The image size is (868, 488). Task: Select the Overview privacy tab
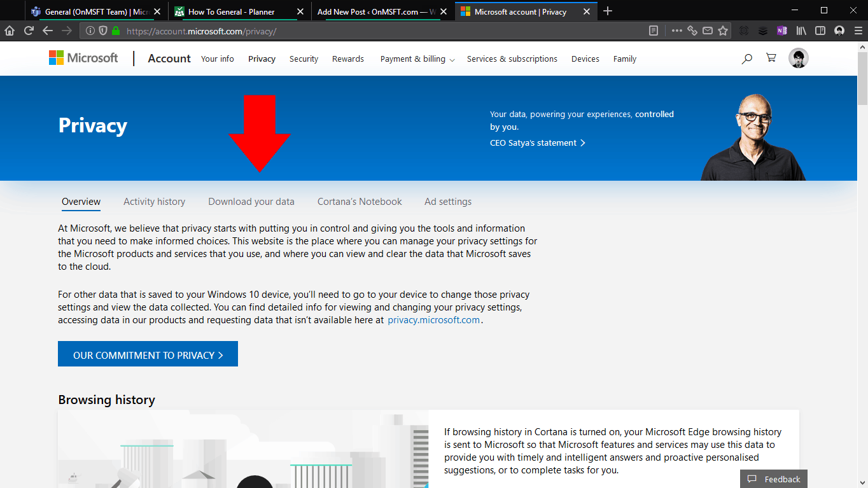[81, 202]
